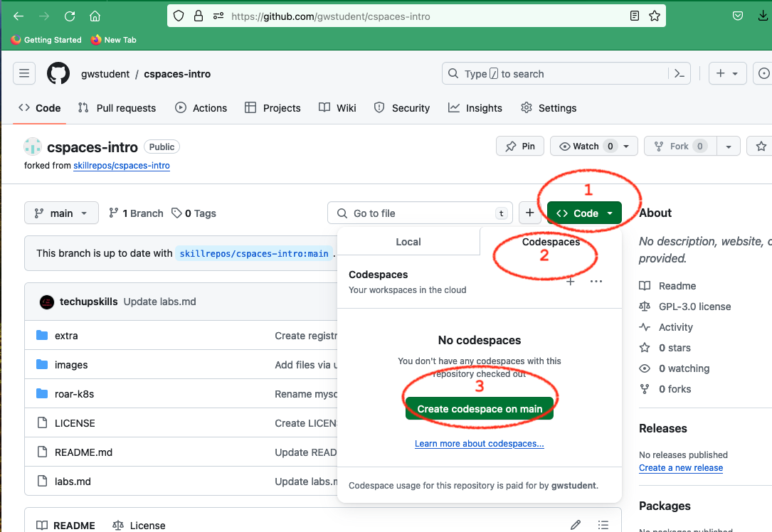Viewport: 772px width, 532px height.
Task: Go back with browser back arrow
Action: tap(18, 16)
